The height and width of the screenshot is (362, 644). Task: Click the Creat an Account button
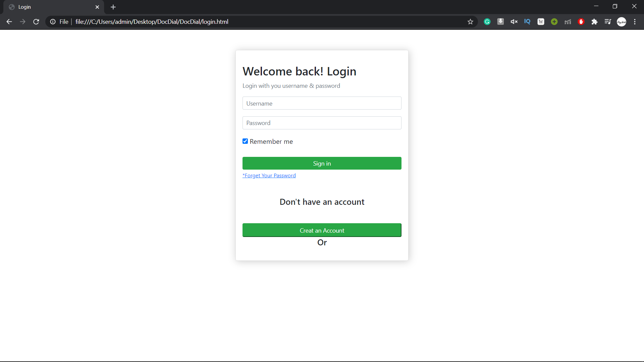322,230
